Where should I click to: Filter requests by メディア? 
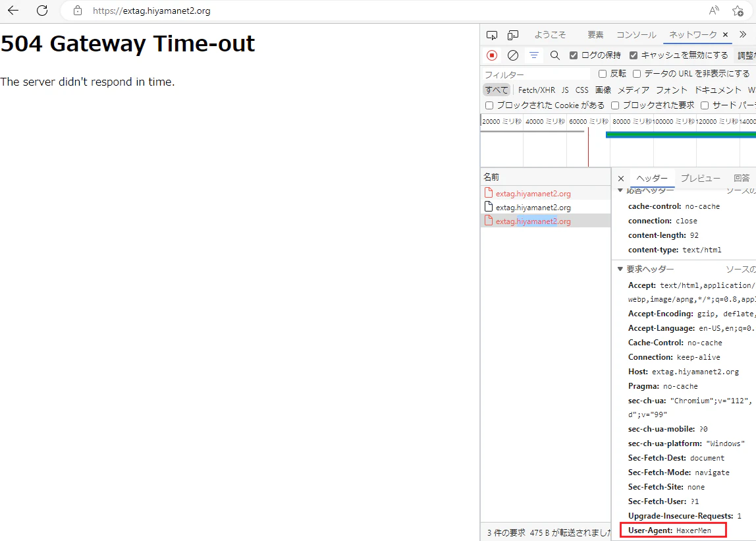click(x=634, y=90)
